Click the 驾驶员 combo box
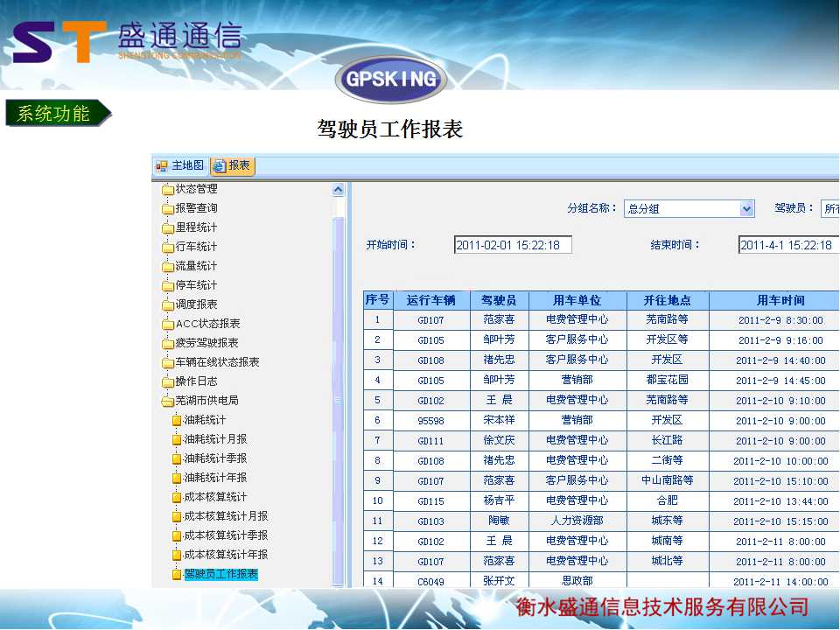840x630 pixels. point(829,209)
